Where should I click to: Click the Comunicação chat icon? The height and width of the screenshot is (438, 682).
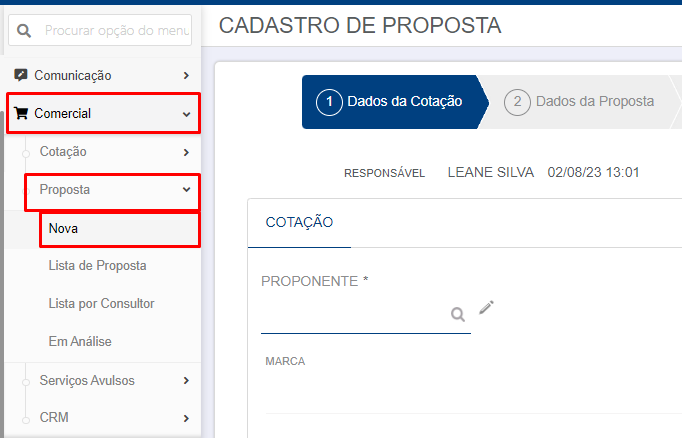coord(20,75)
